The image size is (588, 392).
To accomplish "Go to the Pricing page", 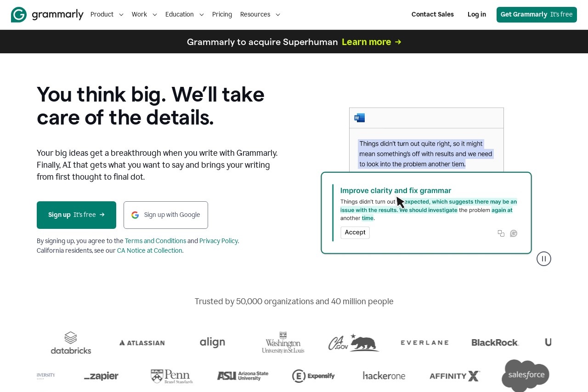I will [222, 15].
